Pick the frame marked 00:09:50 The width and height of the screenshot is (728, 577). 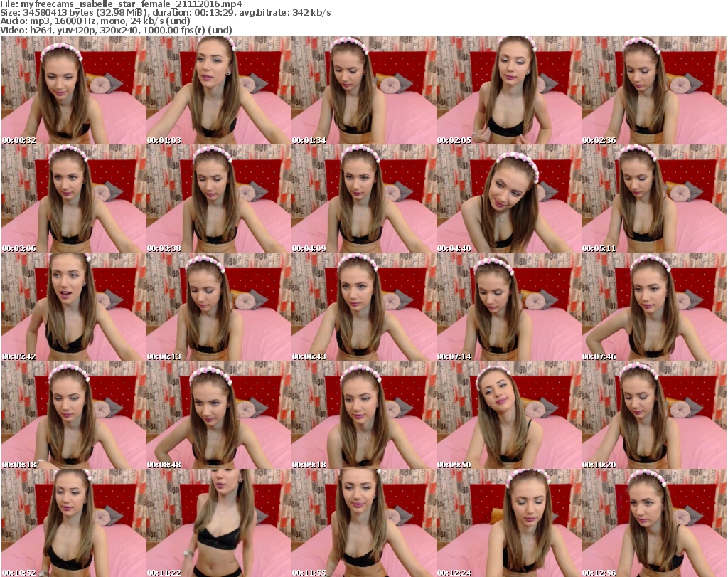point(509,415)
